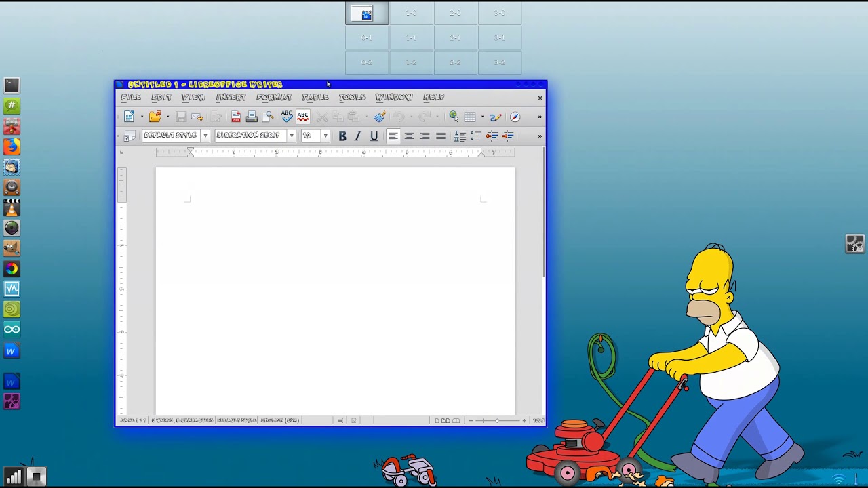Switch to single-page view layout
The width and height of the screenshot is (868, 488).
pos(438,421)
